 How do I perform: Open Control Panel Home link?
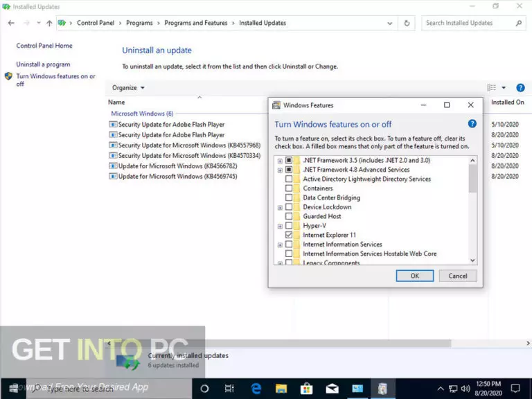(44, 46)
